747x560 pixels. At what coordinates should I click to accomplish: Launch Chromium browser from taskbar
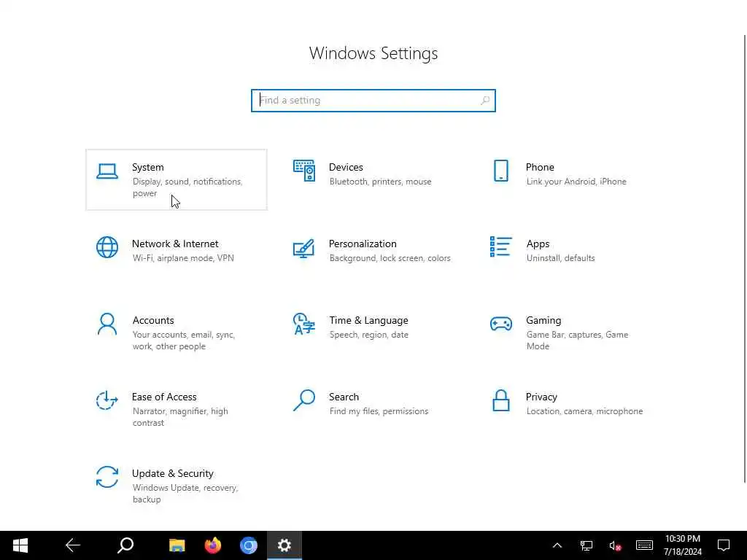(x=248, y=545)
